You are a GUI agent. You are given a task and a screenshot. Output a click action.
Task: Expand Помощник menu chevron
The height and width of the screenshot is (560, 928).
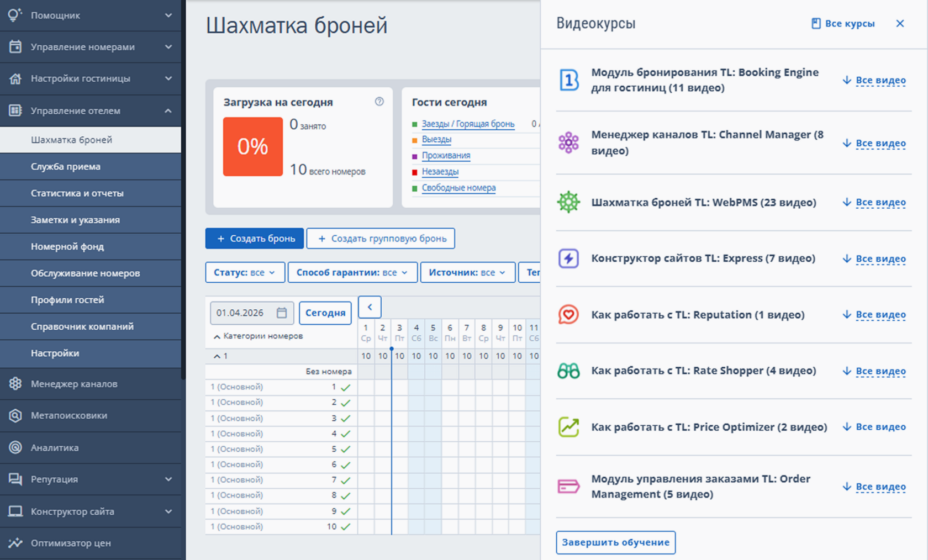168,15
